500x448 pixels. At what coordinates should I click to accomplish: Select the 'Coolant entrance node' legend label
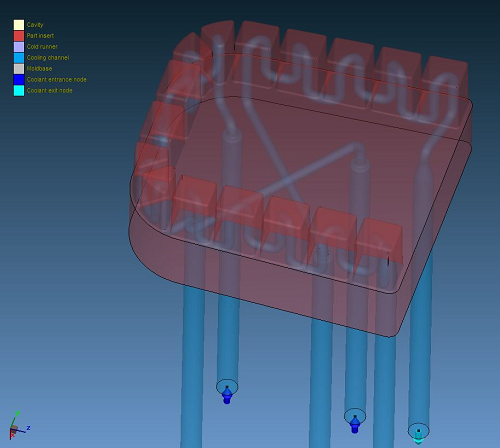[x=56, y=80]
